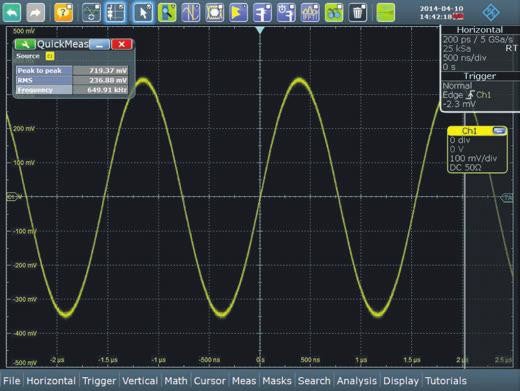Click the Edge Ch1 trigger type
520x391 pixels.
coord(467,95)
